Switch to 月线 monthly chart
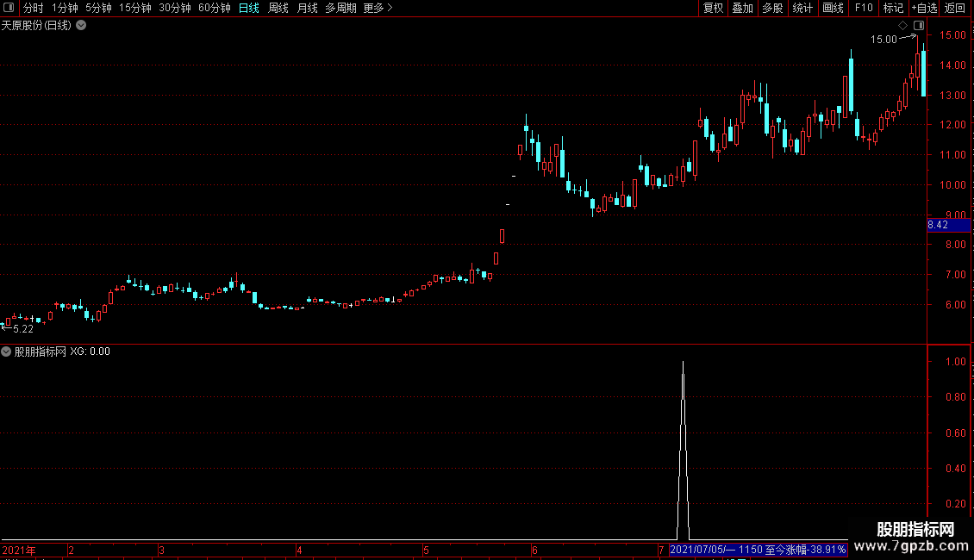 (x=307, y=8)
